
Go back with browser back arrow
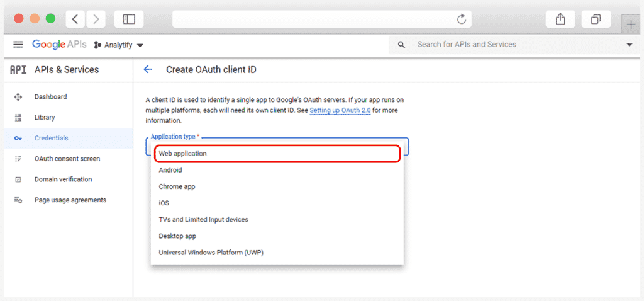(x=75, y=19)
